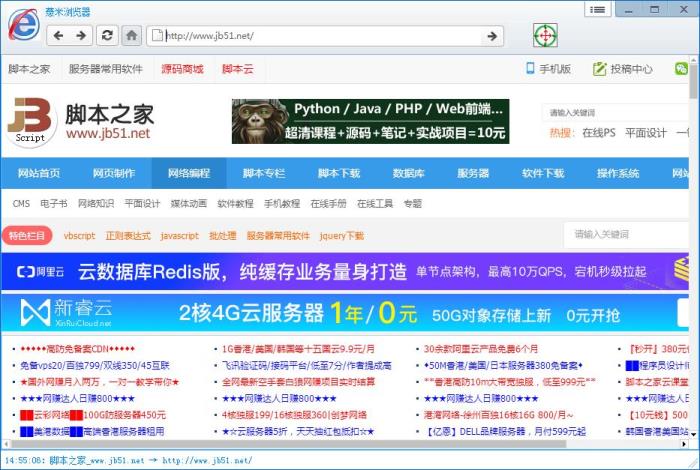Screen dimensions: 700x470
Task: Reload the page with the refresh icon
Action: [x=107, y=36]
